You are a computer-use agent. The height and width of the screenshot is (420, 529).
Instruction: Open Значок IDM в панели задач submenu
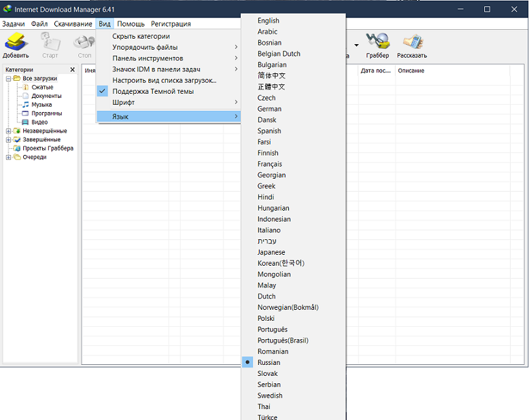click(169, 69)
